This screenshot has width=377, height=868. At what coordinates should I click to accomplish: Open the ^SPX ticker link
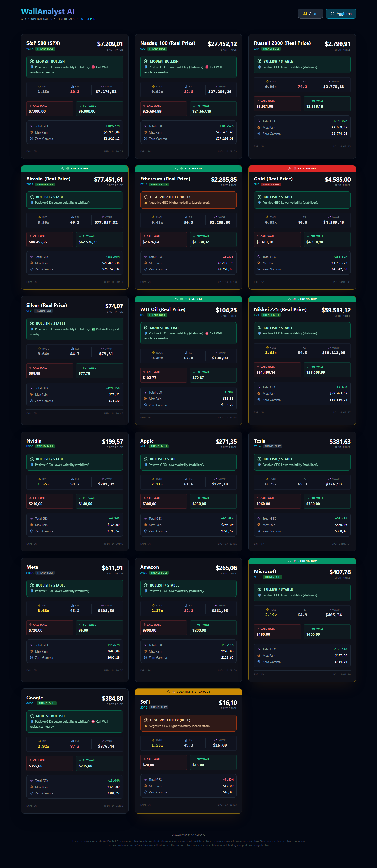coord(30,49)
